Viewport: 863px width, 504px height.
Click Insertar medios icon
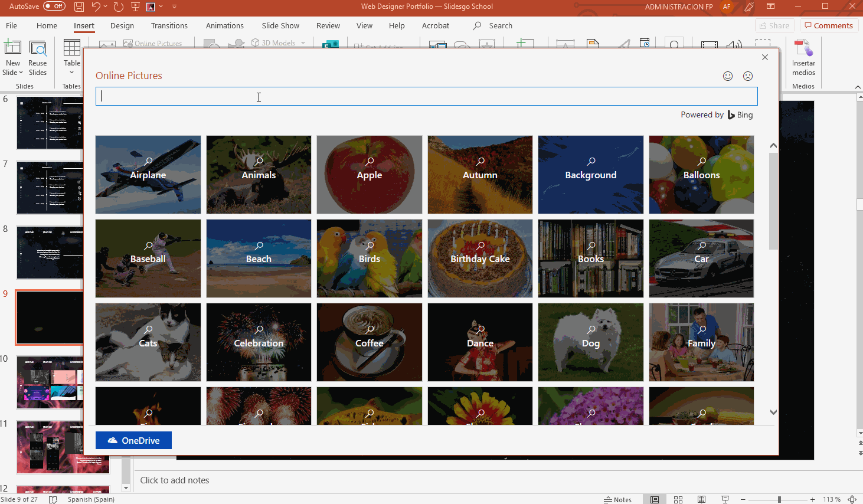click(803, 59)
